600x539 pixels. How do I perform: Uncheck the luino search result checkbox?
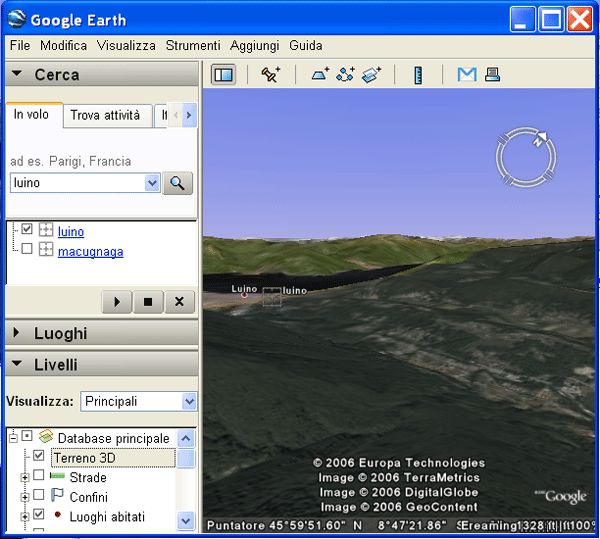27,229
